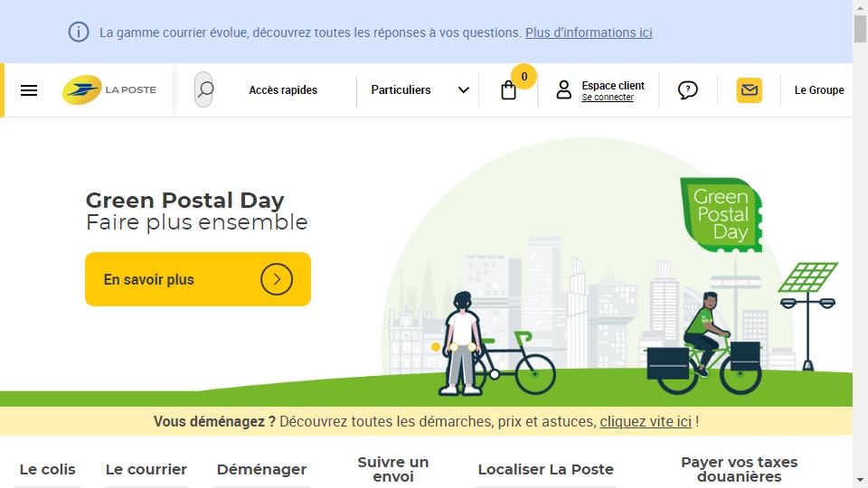The image size is (868, 488).
Task: Click the Vous déménagez ? text
Action: (x=214, y=422)
